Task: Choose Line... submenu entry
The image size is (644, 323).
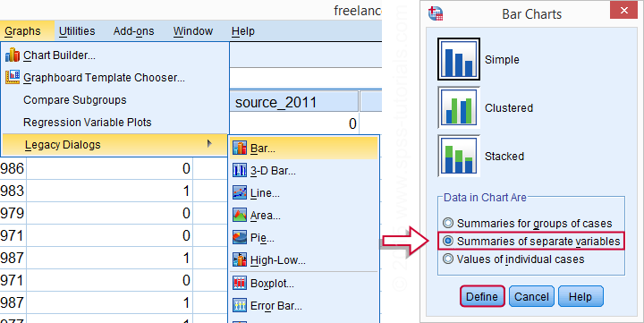Action: (303, 192)
